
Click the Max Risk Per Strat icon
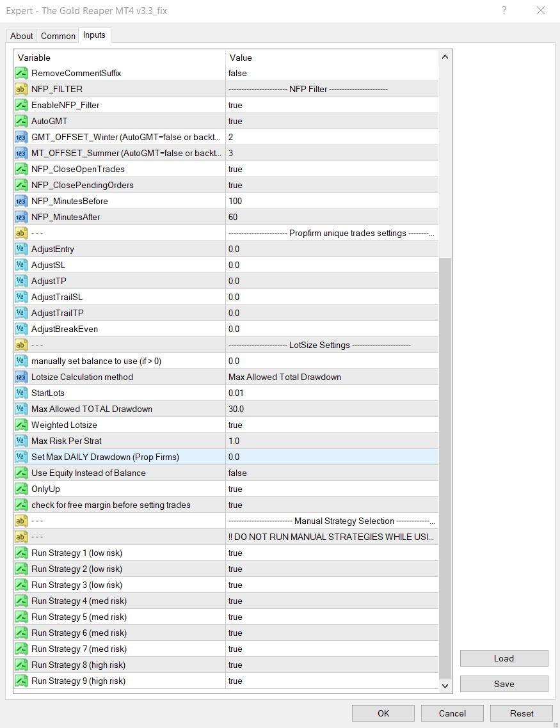click(21, 441)
